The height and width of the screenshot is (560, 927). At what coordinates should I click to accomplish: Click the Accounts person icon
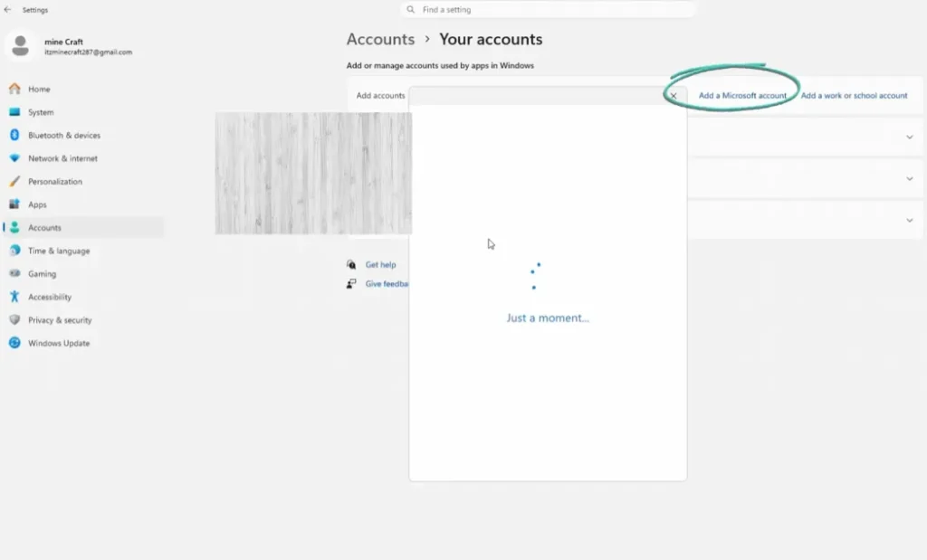coord(14,227)
